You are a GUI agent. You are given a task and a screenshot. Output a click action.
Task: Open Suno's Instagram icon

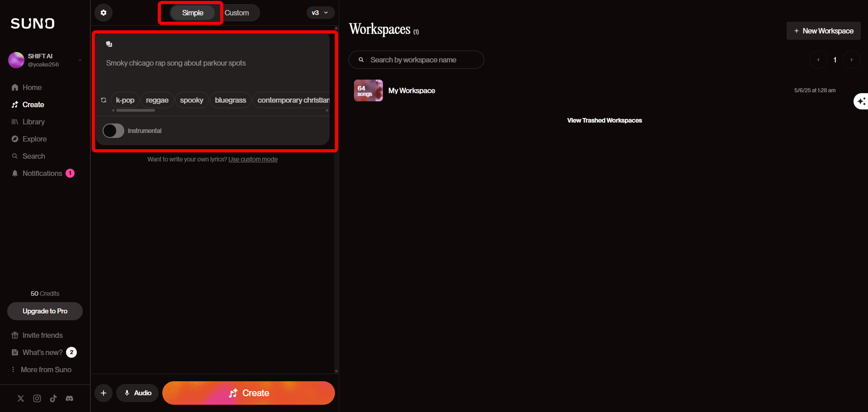[x=37, y=398]
